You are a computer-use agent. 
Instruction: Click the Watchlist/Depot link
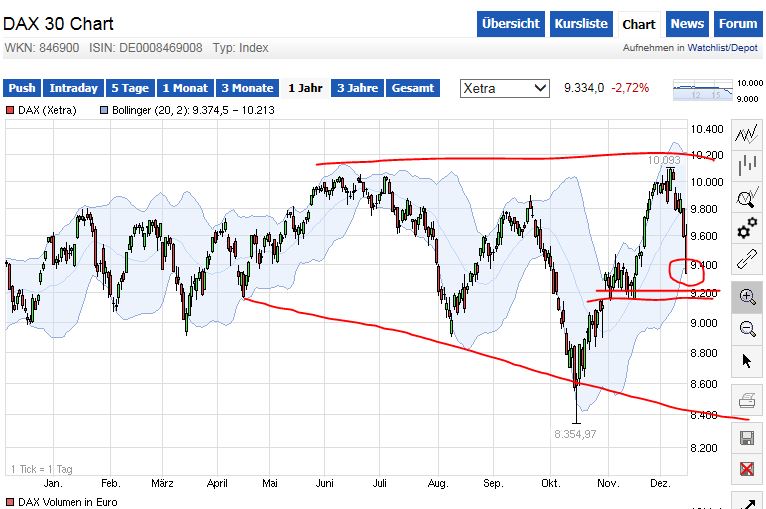tap(724, 48)
